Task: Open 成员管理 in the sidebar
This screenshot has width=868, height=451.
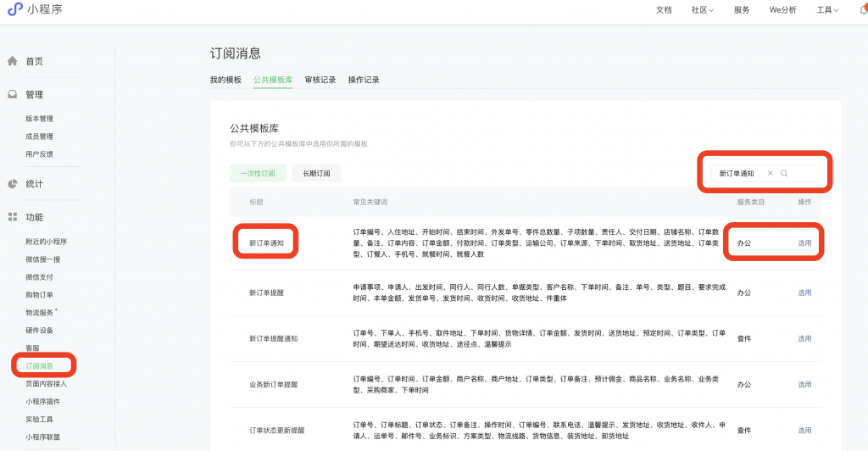Action: [x=39, y=136]
